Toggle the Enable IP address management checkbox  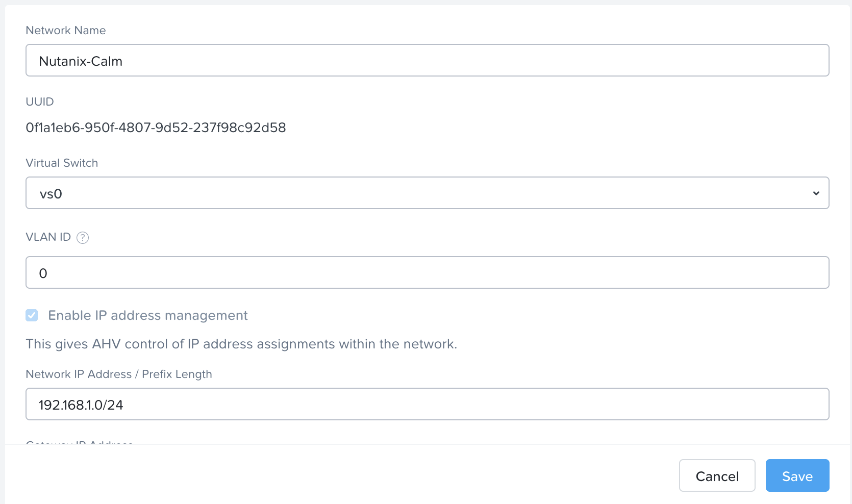tap(32, 315)
